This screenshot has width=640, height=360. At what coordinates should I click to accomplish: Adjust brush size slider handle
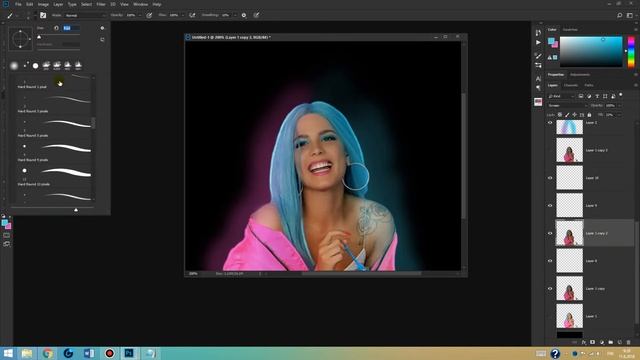click(39, 37)
